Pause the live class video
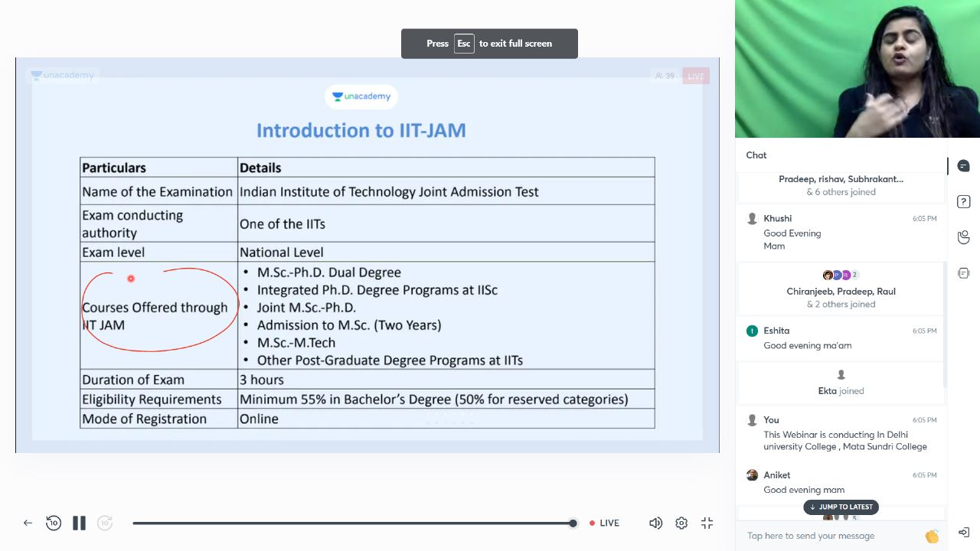Image resolution: width=980 pixels, height=551 pixels. coord(79,523)
